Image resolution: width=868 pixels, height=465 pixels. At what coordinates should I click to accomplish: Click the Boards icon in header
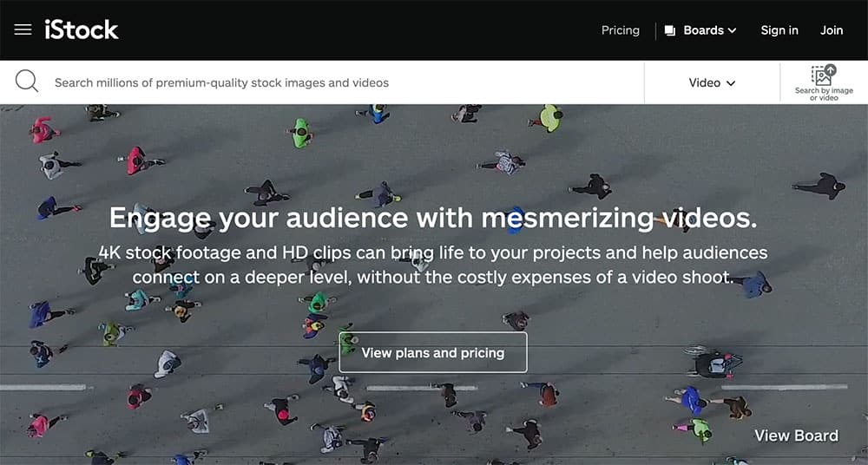(x=670, y=30)
